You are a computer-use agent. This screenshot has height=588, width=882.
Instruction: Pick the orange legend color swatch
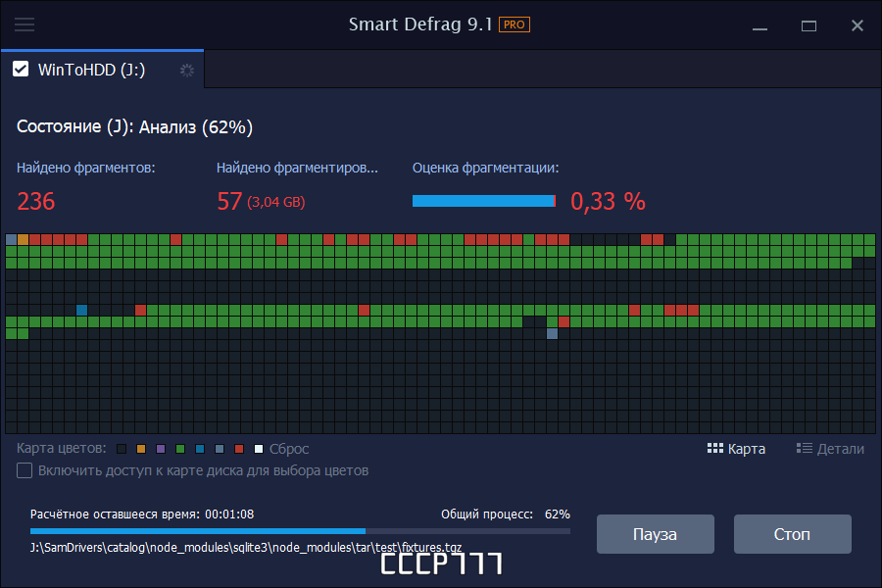pyautogui.click(x=141, y=449)
